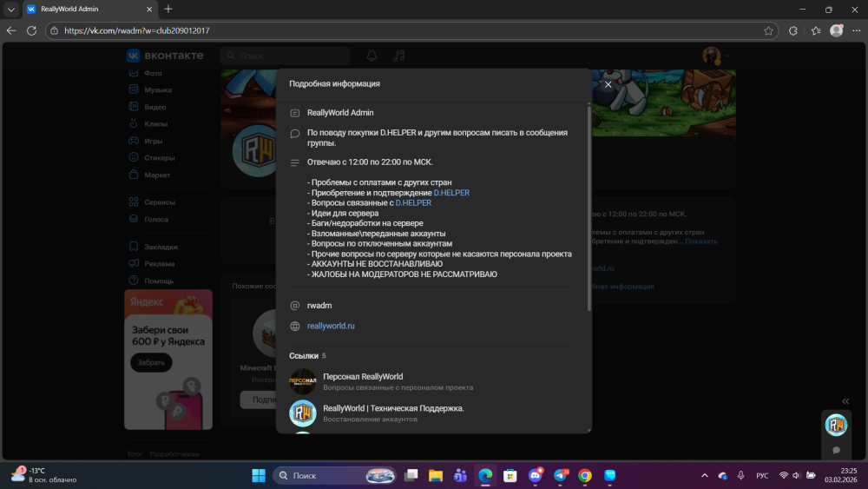Open the clock and date 23:25
This screenshot has width=868, height=489.
pyautogui.click(x=841, y=475)
